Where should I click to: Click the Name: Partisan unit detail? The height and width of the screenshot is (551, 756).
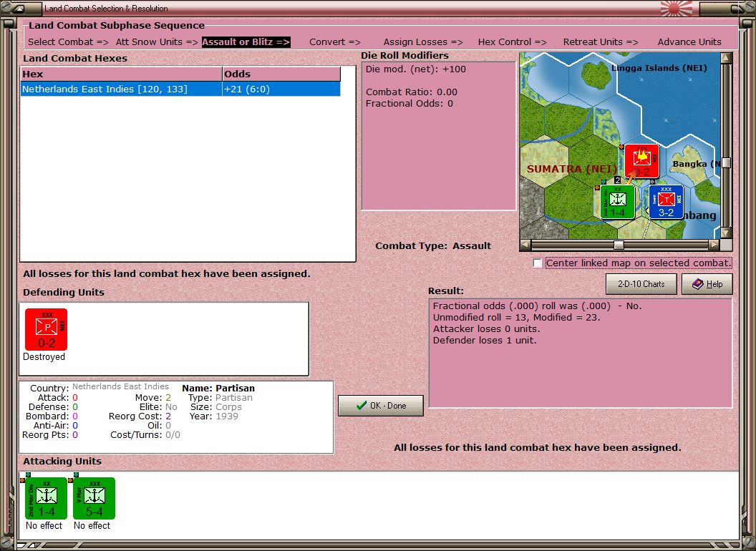coord(218,388)
